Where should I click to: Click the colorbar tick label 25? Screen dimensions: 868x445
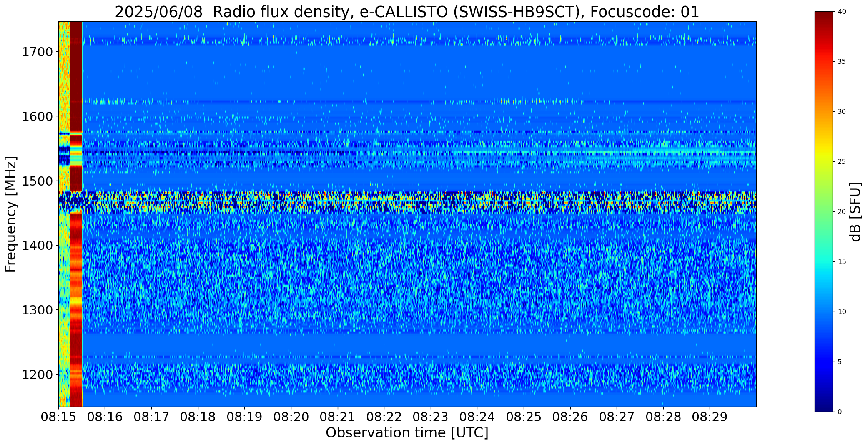pos(842,162)
